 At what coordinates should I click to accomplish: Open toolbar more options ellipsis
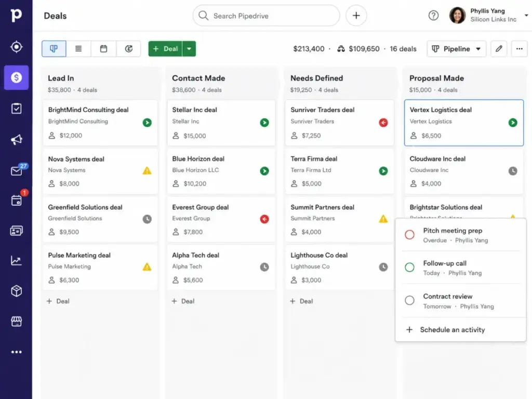tap(519, 49)
